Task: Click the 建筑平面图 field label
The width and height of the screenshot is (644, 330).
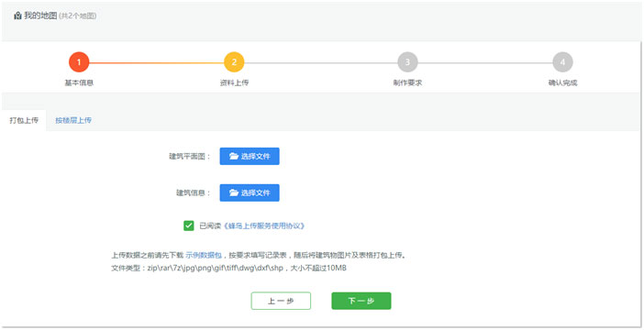Action: [x=190, y=157]
